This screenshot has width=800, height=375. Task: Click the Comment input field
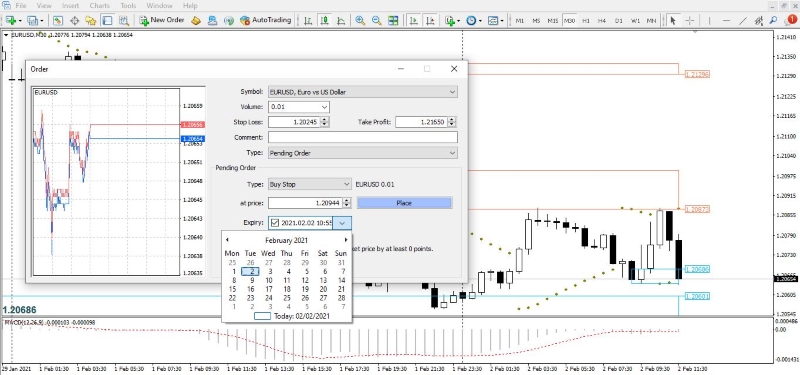tap(362, 137)
